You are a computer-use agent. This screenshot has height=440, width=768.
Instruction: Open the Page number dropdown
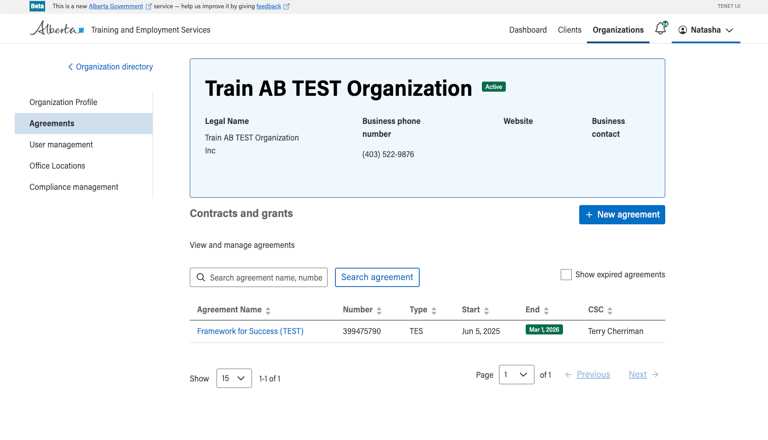coord(516,375)
